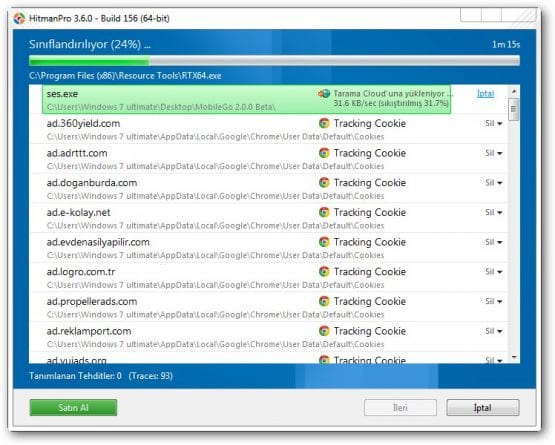
Task: Open Sil dropdown for ad.evdenasilyapilir.com
Action: (x=494, y=243)
